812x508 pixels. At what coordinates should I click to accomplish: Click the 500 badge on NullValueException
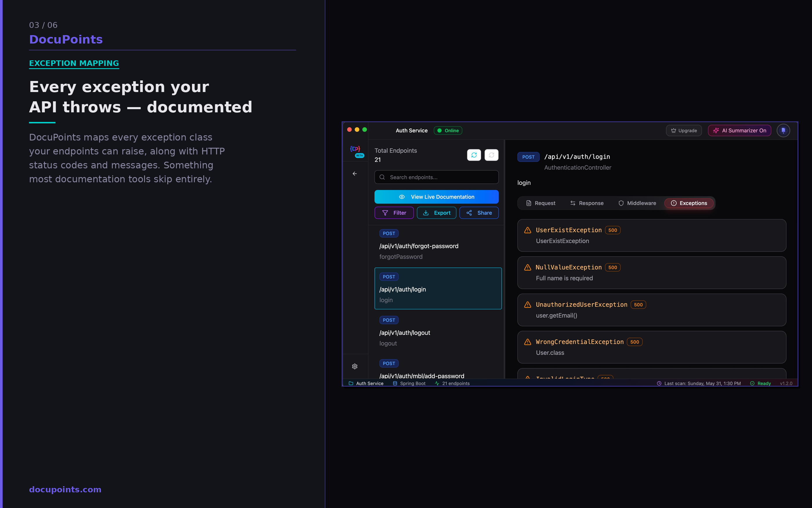(612, 267)
